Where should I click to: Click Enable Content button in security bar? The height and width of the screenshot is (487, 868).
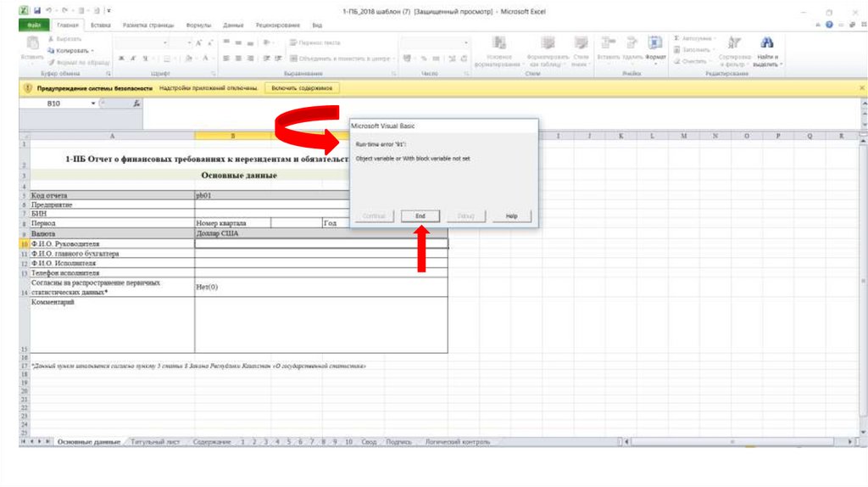coord(302,87)
